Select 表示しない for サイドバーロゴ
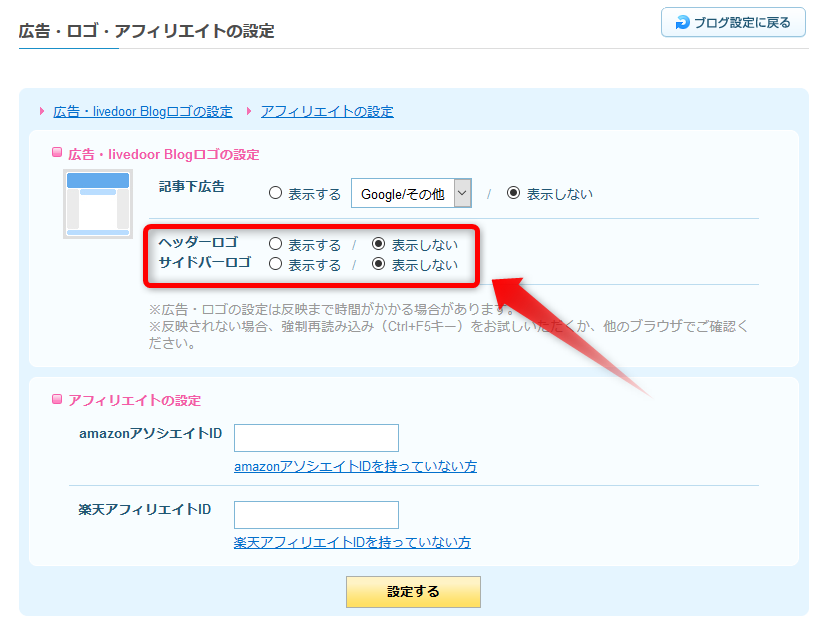827x628 pixels. (379, 264)
